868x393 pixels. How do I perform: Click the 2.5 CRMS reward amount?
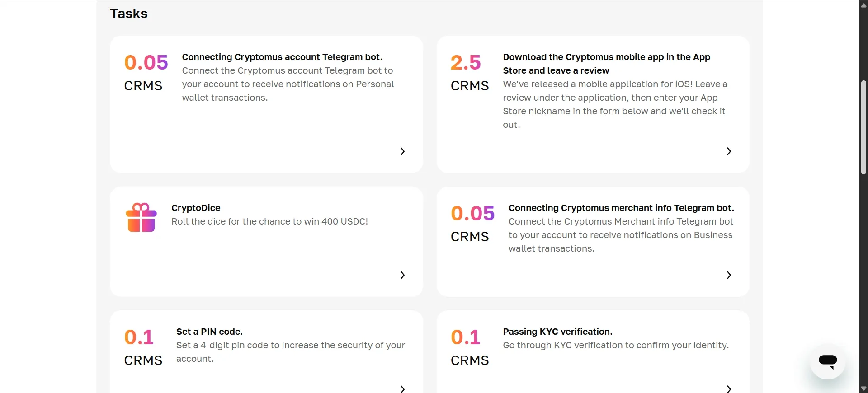(x=470, y=73)
